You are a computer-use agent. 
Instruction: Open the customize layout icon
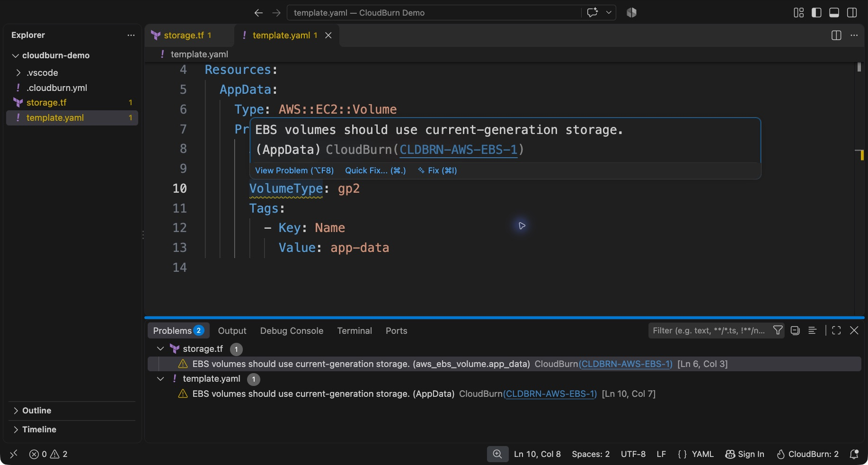click(x=799, y=13)
